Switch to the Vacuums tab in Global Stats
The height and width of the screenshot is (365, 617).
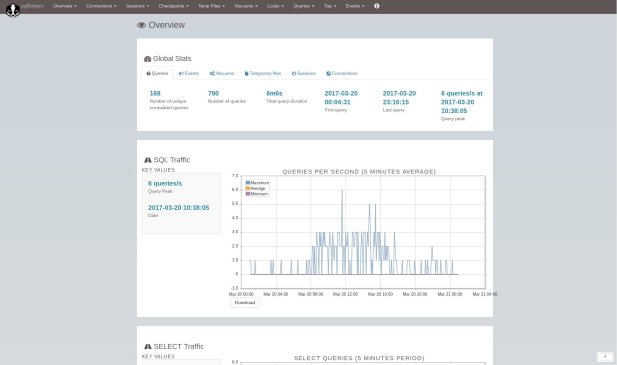tap(222, 74)
